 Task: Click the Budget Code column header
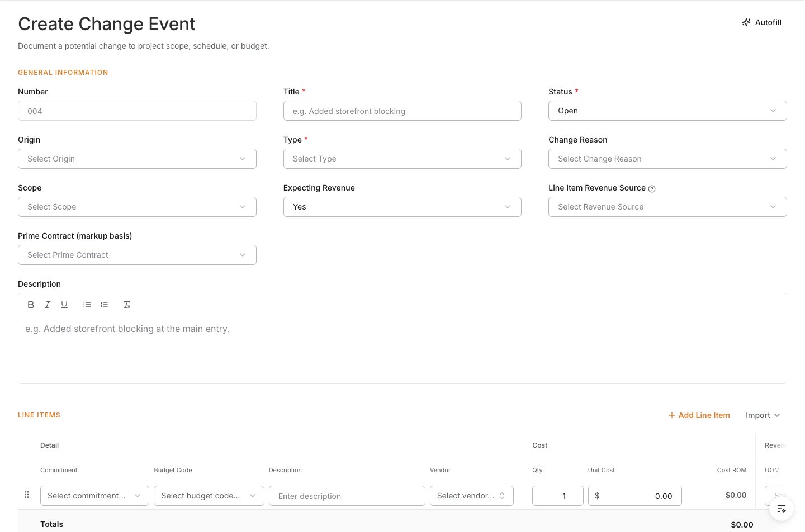tap(173, 470)
